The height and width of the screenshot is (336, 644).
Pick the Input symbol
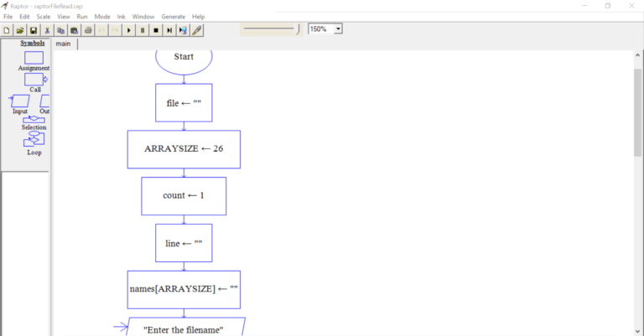pyautogui.click(x=20, y=101)
